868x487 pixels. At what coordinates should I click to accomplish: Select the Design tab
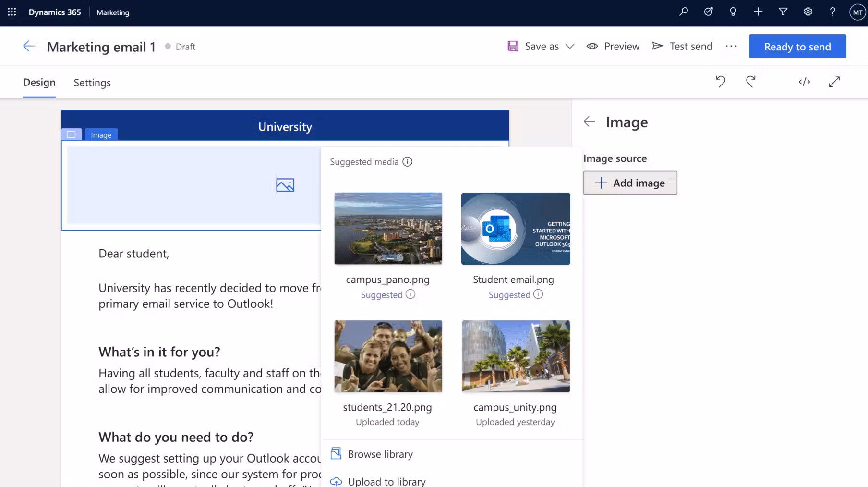39,83
